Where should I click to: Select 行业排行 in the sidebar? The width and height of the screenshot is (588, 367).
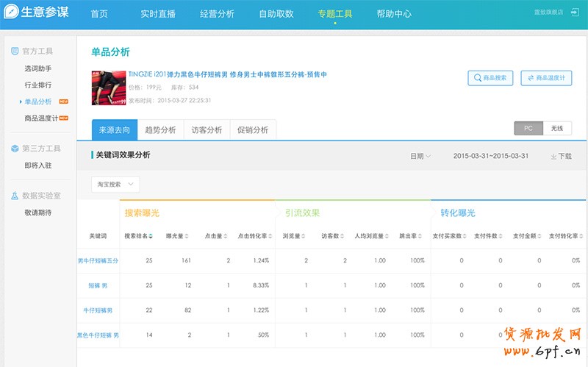(37, 85)
